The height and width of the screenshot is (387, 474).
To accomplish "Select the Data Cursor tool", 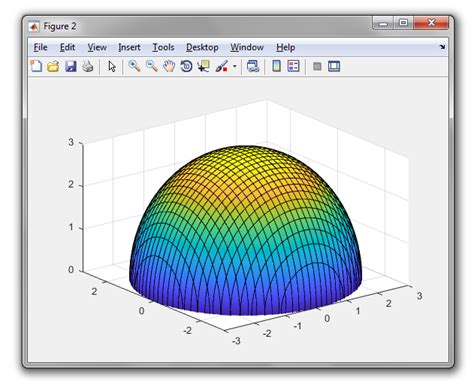I will click(x=203, y=66).
